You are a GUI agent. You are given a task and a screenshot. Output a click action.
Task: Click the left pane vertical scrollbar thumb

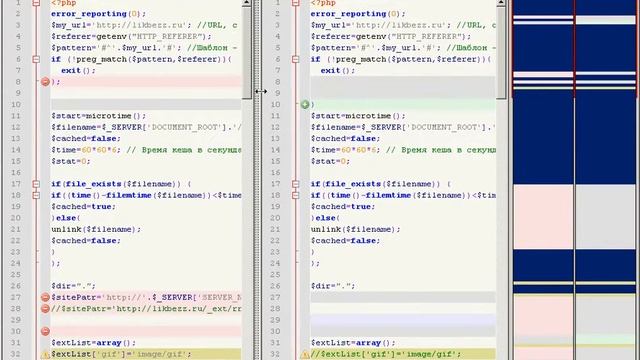[247, 52]
